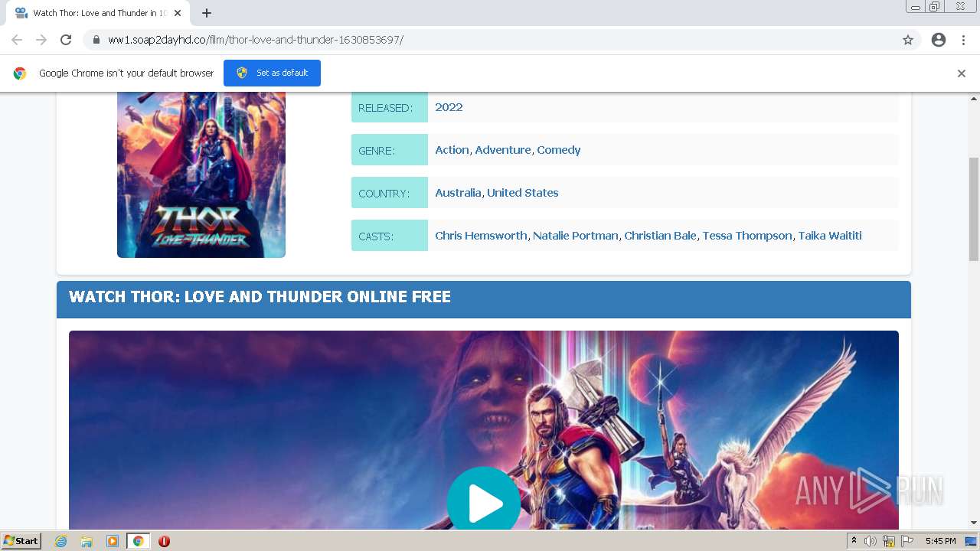Open cast member Taika Waititi
The image size is (980, 551).
(x=830, y=236)
